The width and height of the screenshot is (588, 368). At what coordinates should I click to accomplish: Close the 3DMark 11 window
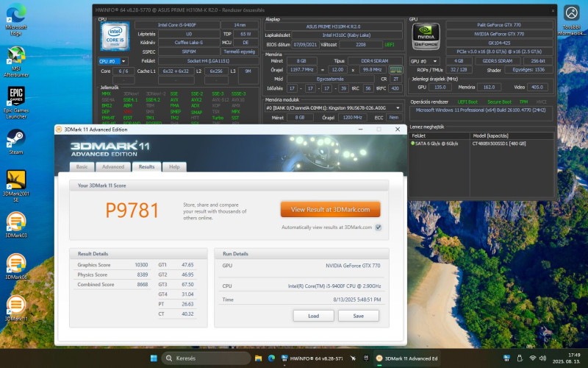click(398, 130)
